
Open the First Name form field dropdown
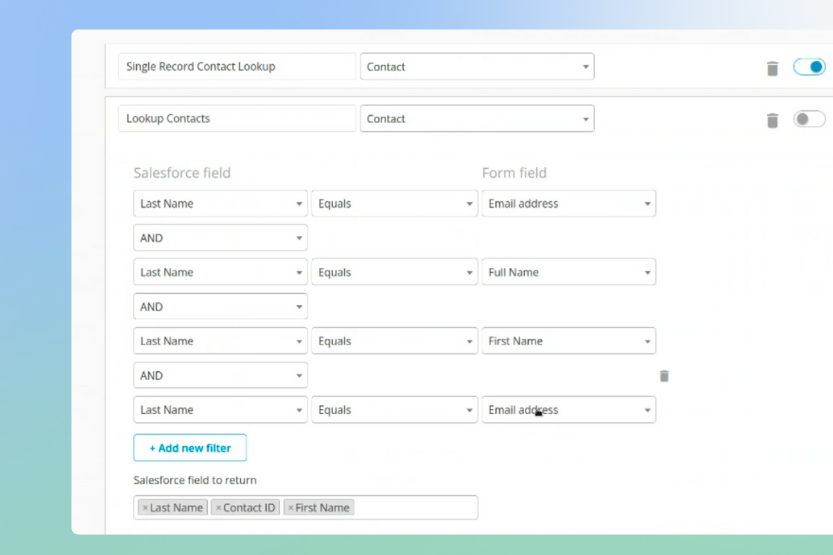pos(568,341)
